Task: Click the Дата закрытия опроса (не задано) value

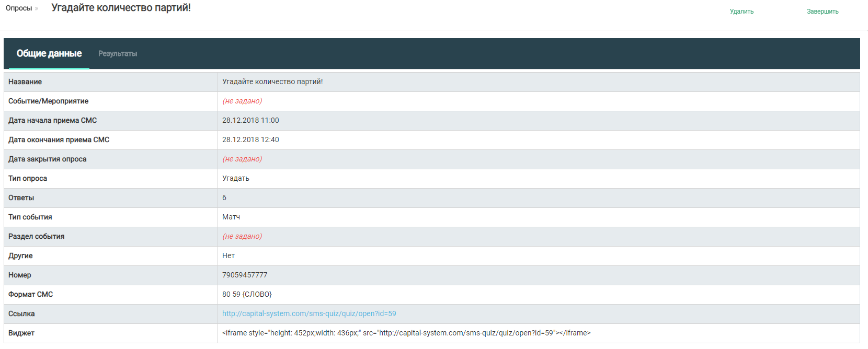Action: 242,159
